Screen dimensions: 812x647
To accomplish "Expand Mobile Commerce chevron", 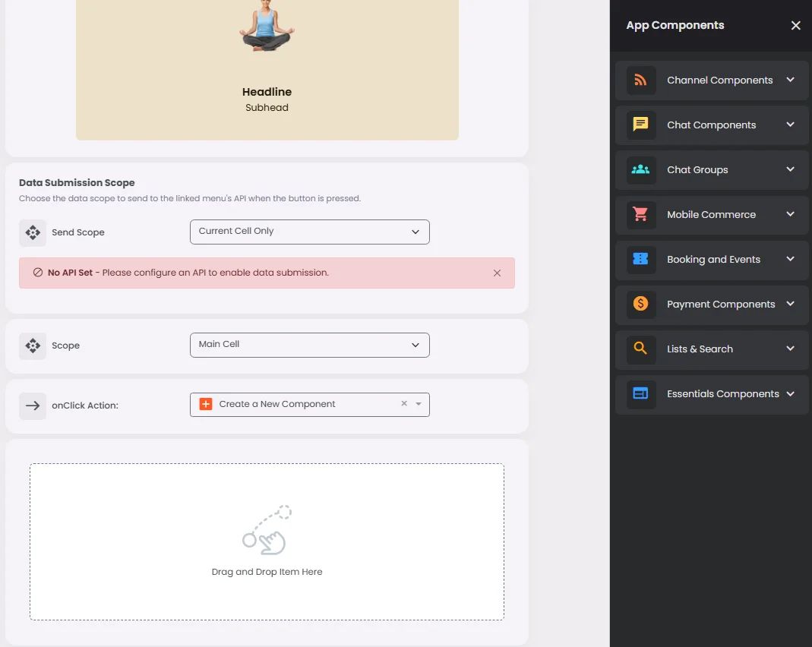I will point(790,214).
